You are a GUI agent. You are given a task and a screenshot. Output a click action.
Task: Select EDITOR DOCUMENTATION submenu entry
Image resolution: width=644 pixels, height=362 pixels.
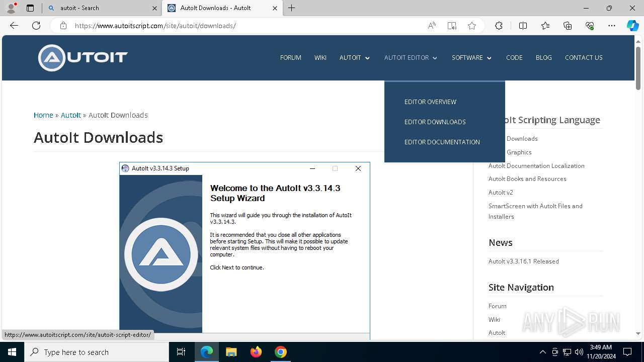442,142
